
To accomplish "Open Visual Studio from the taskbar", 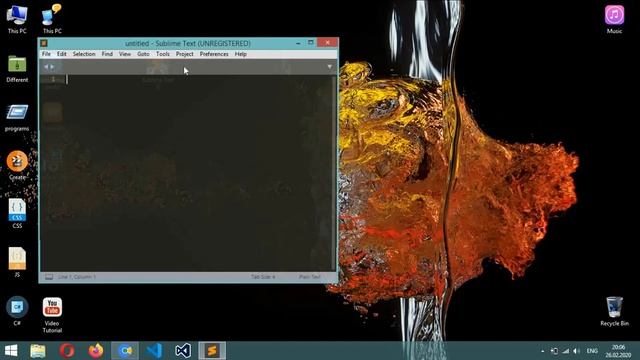I will click(x=183, y=351).
